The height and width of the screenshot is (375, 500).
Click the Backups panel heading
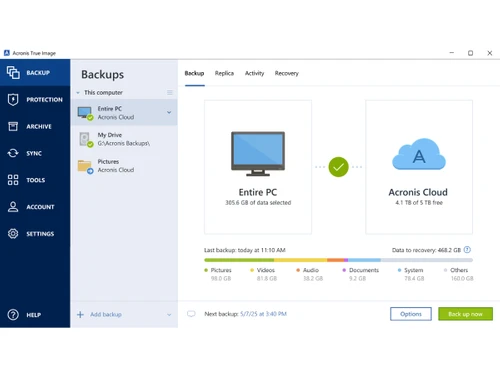click(102, 74)
